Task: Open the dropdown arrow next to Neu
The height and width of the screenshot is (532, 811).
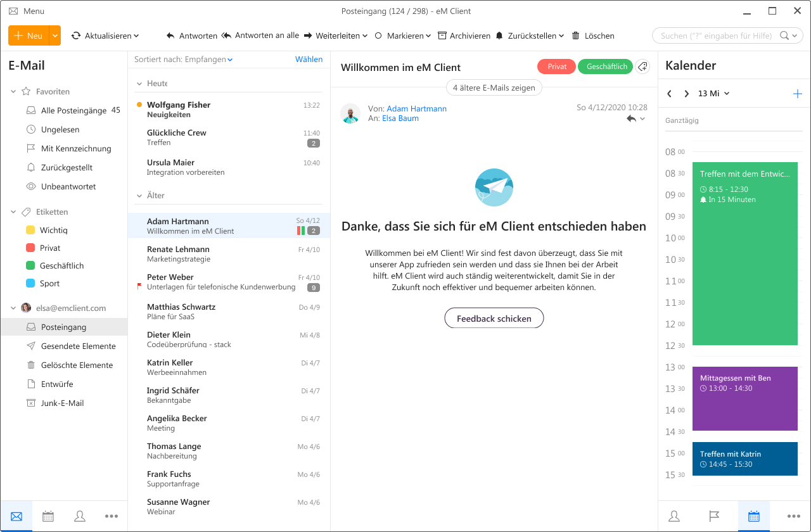Action: (x=55, y=35)
